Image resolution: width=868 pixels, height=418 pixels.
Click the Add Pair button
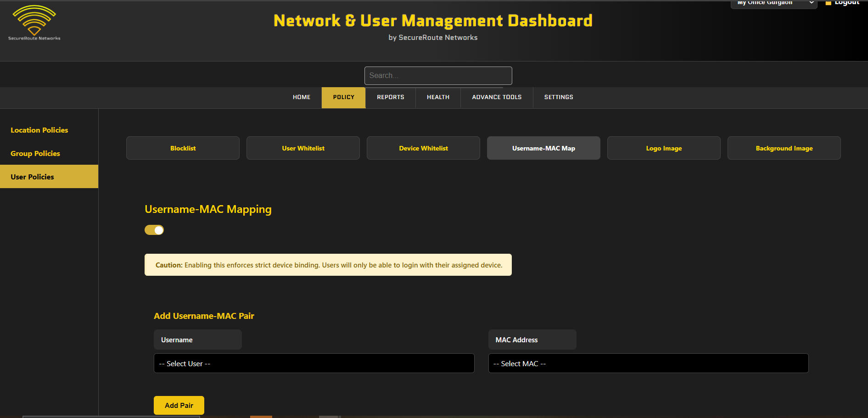pos(179,405)
